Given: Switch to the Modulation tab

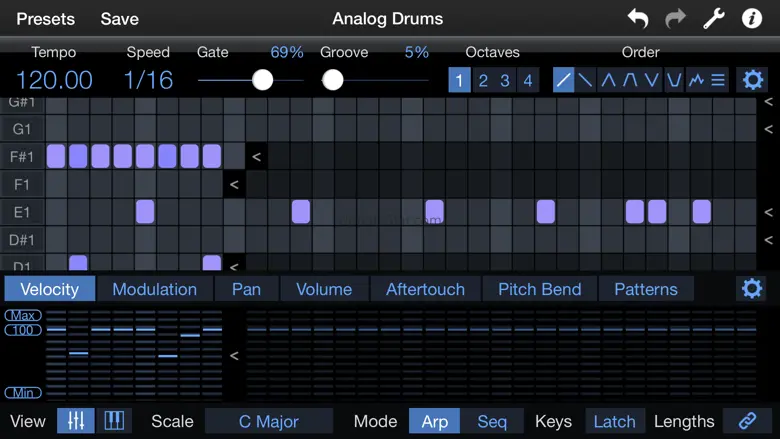Looking at the screenshot, I should coord(155,289).
